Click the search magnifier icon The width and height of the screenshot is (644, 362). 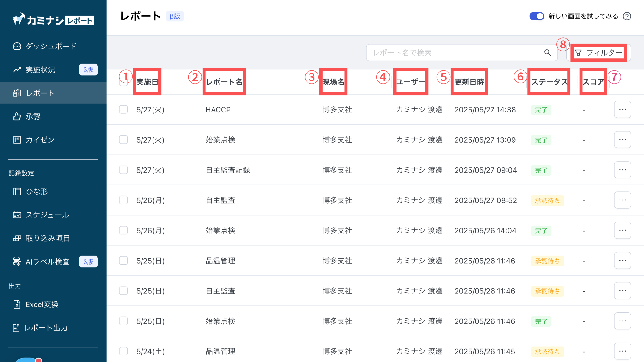547,53
